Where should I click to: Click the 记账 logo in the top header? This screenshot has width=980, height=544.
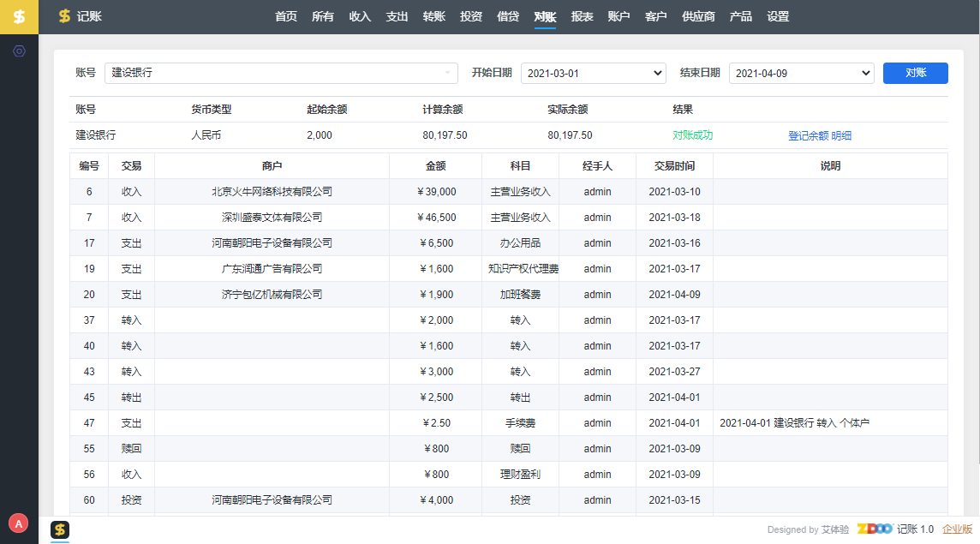[x=79, y=16]
